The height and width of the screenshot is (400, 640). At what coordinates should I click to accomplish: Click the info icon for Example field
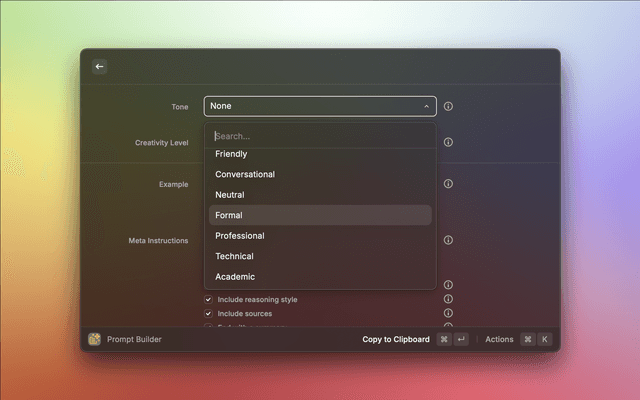pos(448,184)
